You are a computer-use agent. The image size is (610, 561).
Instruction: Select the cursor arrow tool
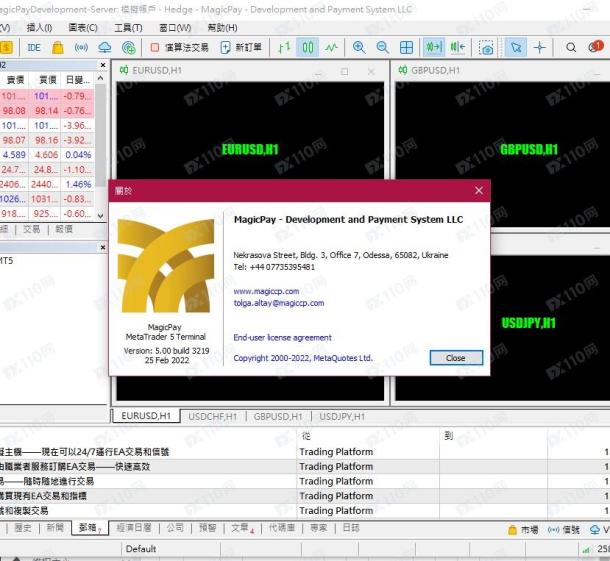tap(516, 47)
